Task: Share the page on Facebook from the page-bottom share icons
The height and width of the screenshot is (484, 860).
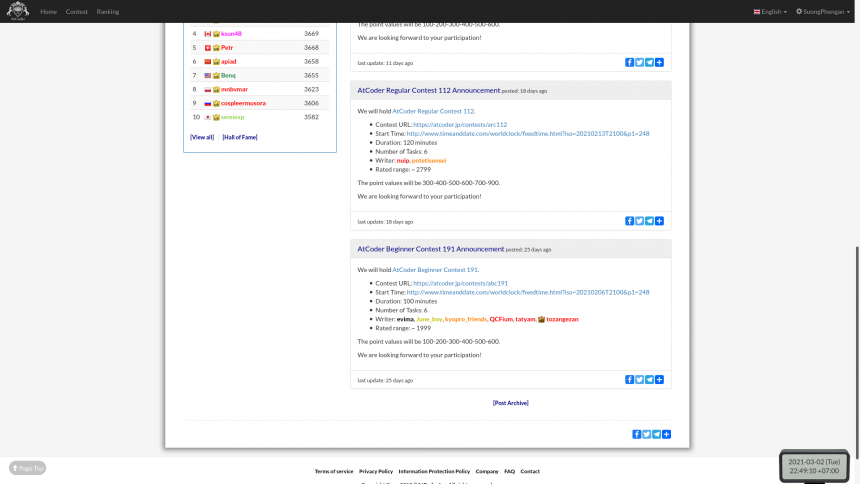Action: (x=636, y=434)
